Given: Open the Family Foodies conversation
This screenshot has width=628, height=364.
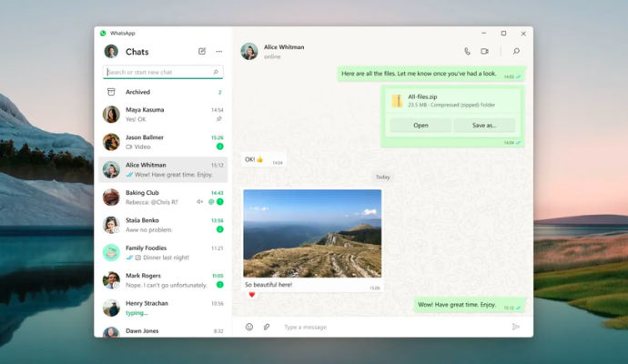Looking at the screenshot, I should click(x=163, y=253).
